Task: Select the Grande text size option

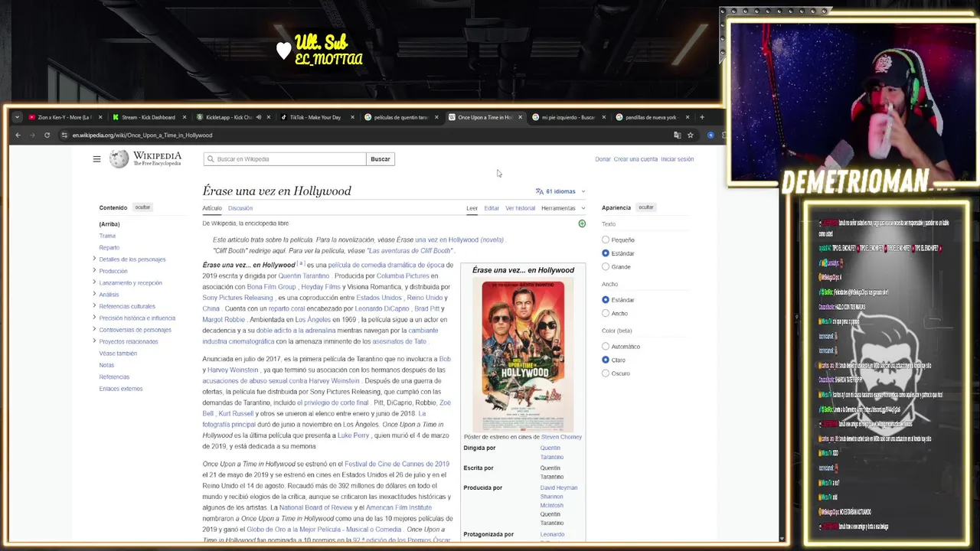Action: 606,266
